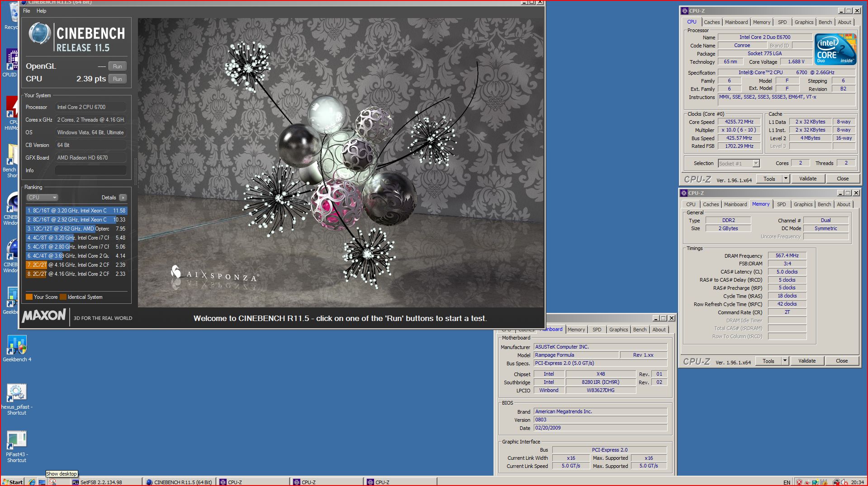
Task: Click the DRAM Frequency value 567.4 MHz
Action: click(787, 256)
